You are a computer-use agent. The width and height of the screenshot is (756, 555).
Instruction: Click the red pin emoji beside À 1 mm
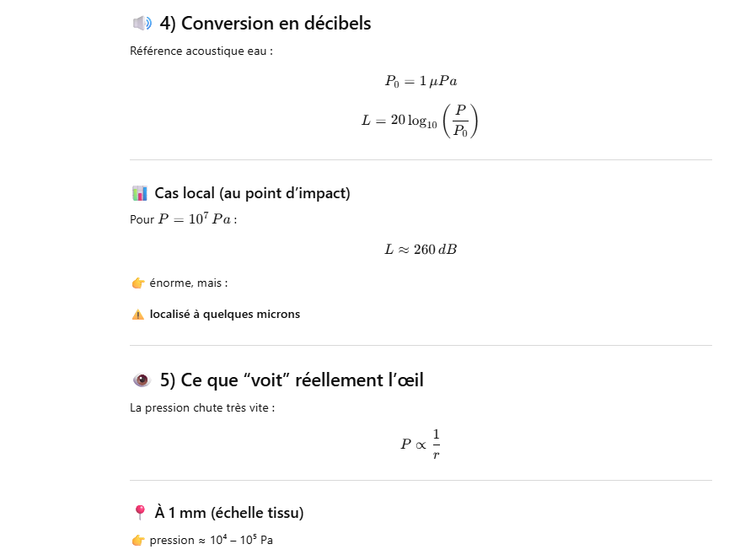pos(140,513)
